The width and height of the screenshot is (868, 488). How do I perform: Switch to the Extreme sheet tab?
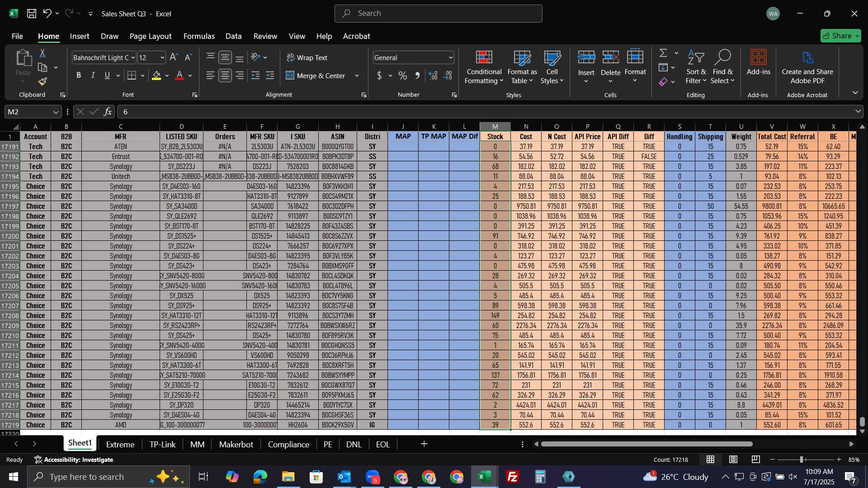point(120,444)
